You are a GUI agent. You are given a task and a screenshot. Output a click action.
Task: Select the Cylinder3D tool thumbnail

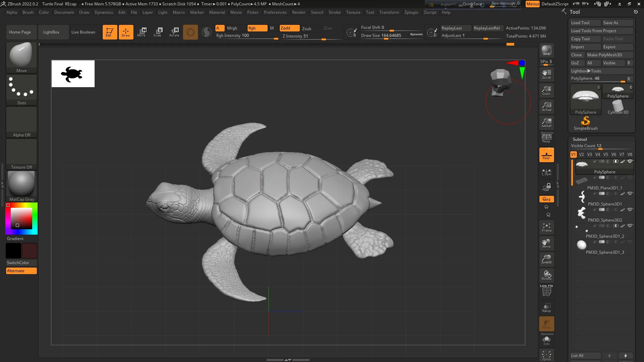point(618,107)
